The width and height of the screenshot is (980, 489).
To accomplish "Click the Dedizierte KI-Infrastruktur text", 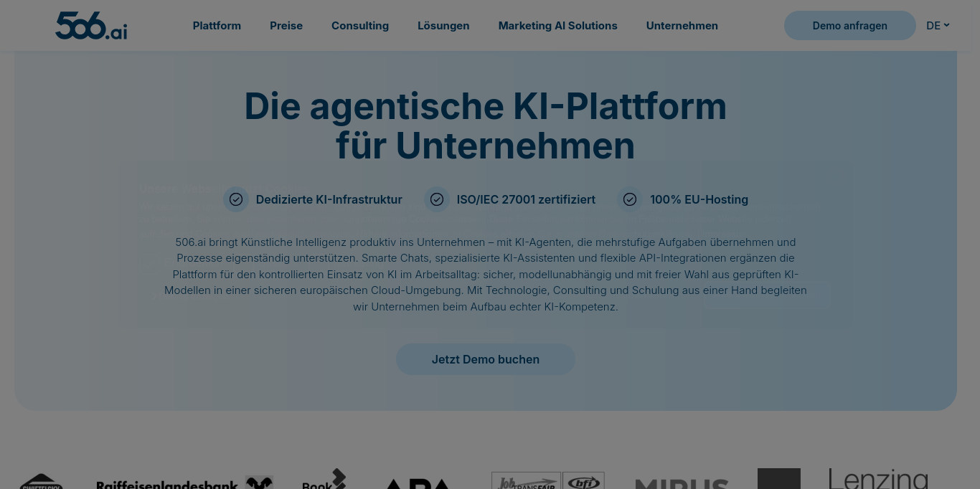I will click(x=329, y=200).
